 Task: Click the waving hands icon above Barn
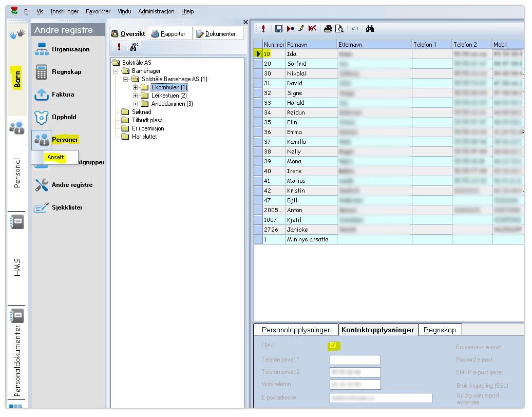coord(17,34)
